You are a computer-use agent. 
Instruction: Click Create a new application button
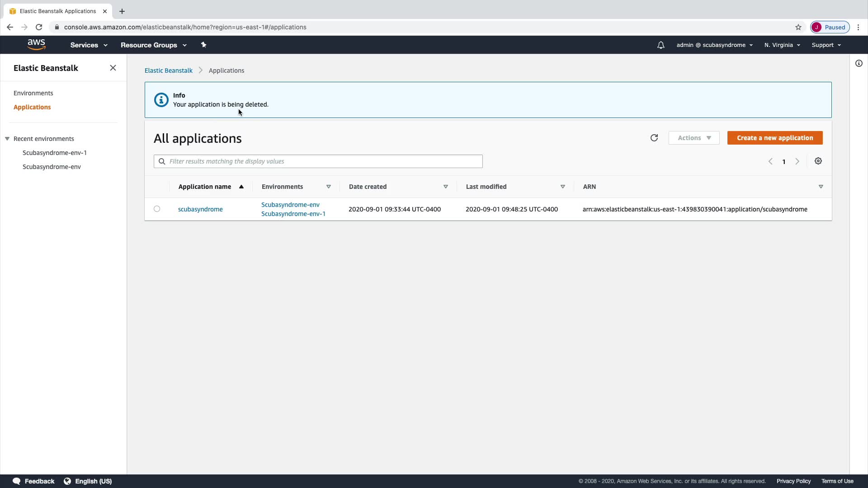(x=774, y=138)
